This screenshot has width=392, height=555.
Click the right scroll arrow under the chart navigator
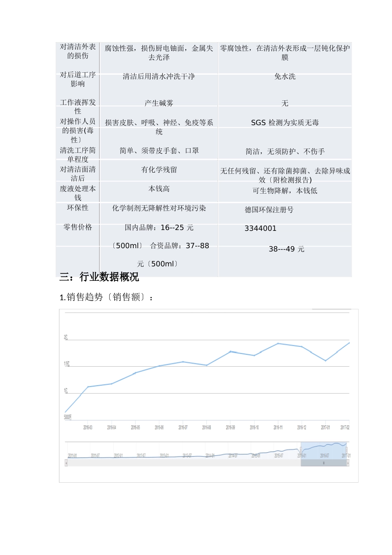pos(348,463)
